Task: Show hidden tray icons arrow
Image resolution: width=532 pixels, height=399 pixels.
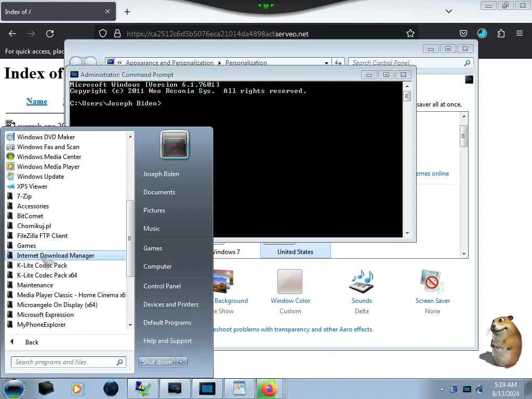Action: point(442,389)
